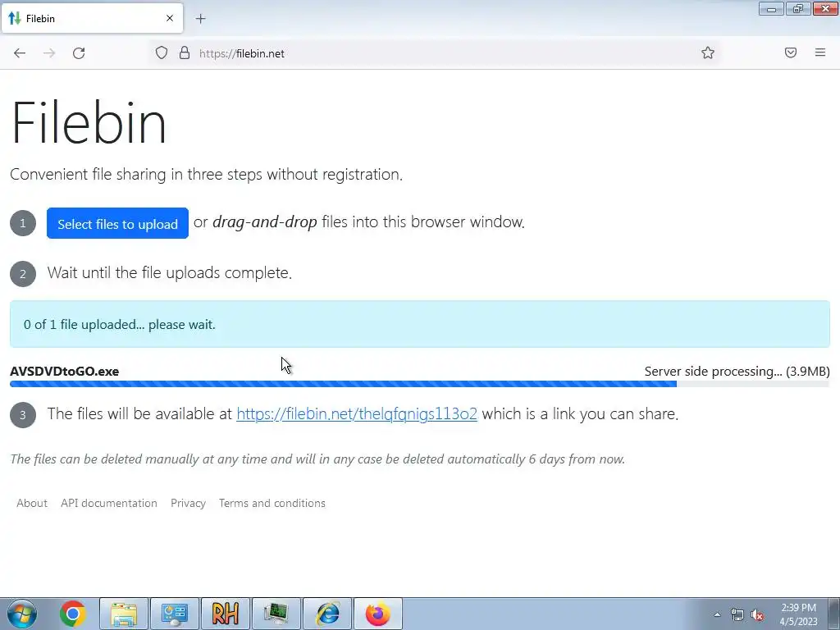This screenshot has height=630, width=840.
Task: Click the Server side processing status text
Action: (737, 372)
